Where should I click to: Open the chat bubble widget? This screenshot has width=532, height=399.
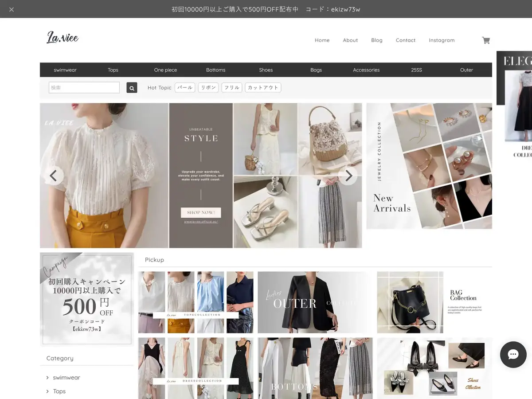[513, 354]
